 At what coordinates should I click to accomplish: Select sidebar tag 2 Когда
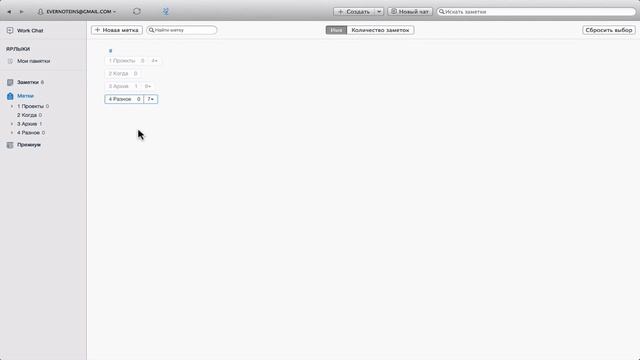pos(27,115)
